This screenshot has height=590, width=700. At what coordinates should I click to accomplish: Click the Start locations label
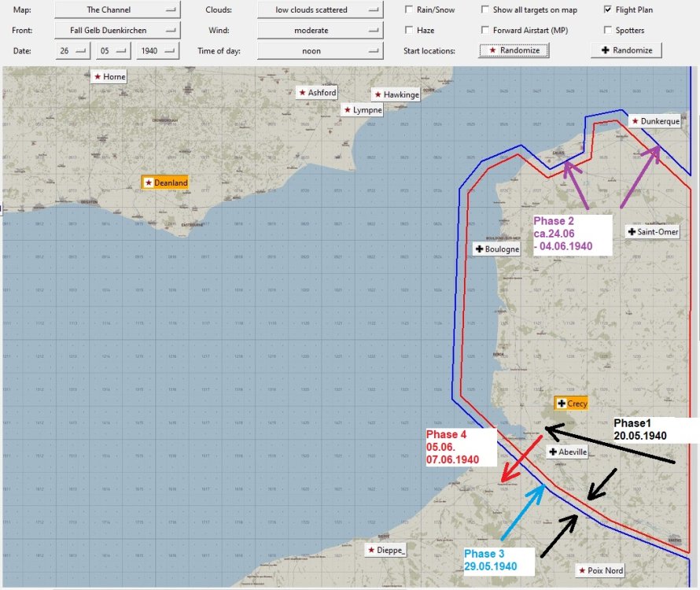click(429, 51)
